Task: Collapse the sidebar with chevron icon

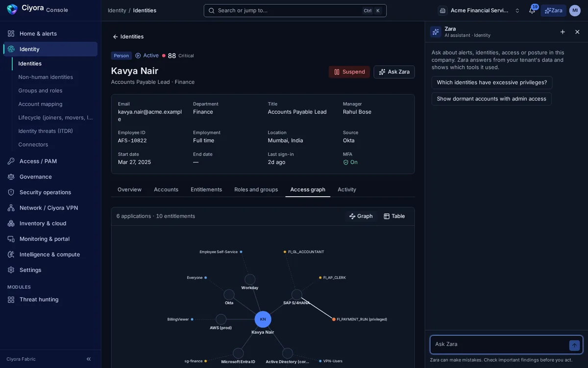Action: (x=89, y=359)
